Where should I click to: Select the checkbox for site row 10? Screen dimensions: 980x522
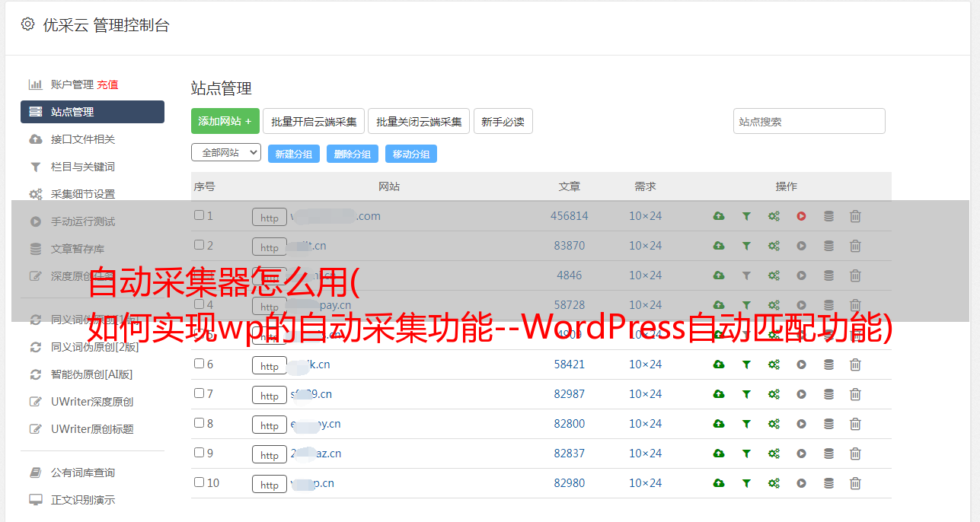[x=199, y=482]
